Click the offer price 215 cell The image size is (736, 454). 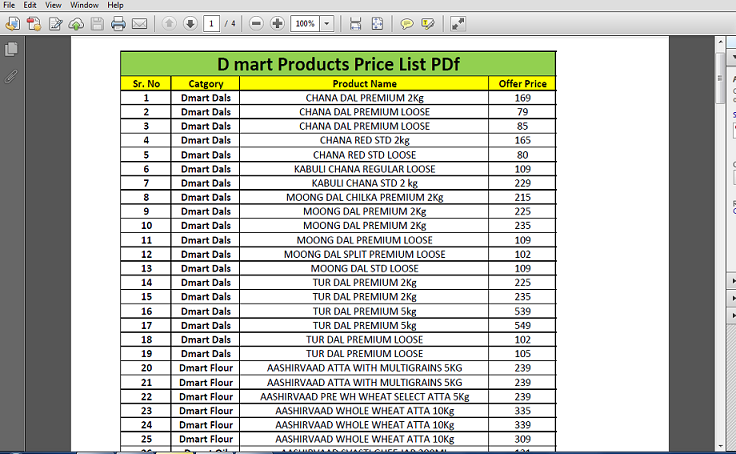pos(522,197)
